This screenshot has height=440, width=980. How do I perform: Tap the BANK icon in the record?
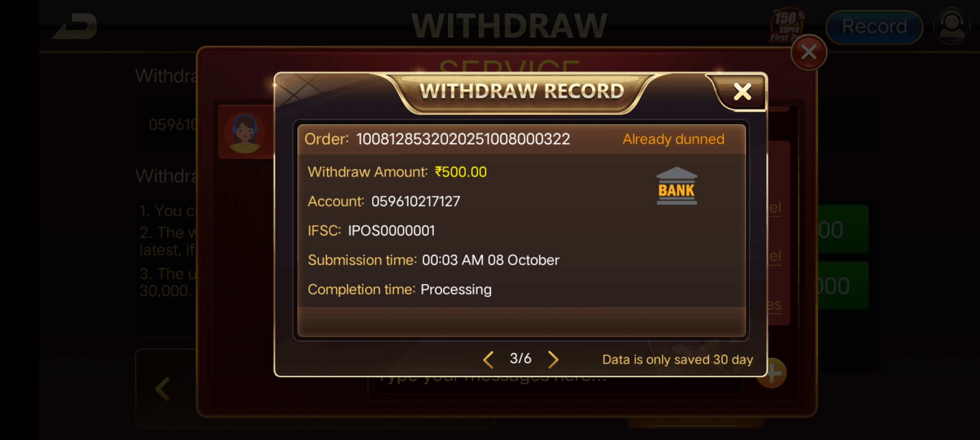coord(676,186)
